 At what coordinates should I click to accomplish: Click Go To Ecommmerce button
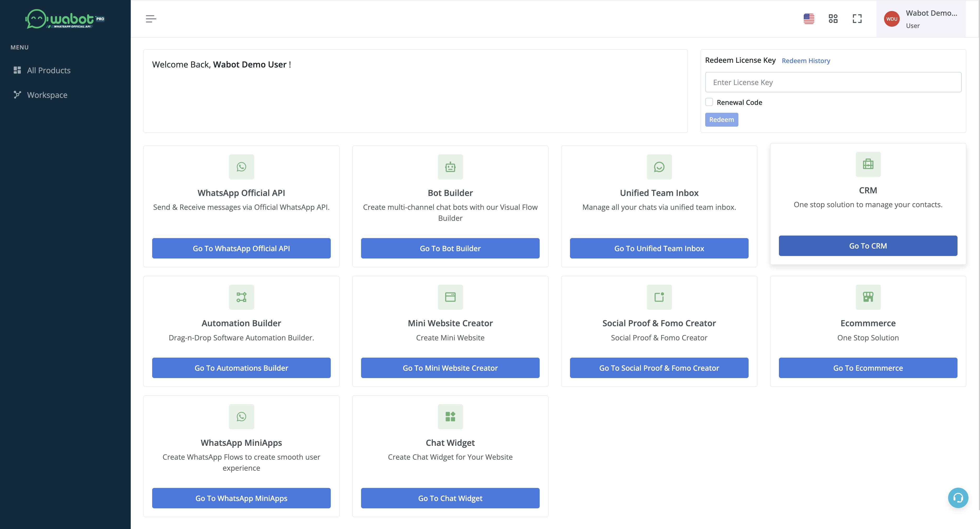pyautogui.click(x=868, y=368)
